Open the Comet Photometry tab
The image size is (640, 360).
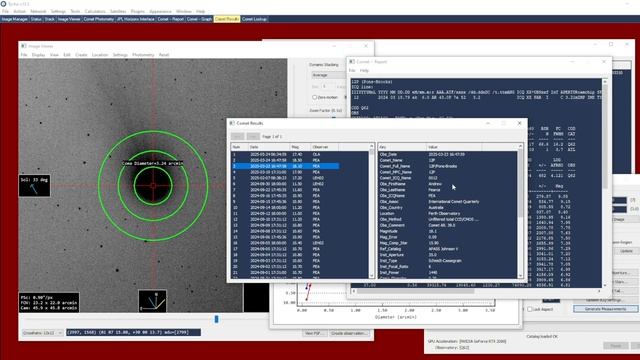pos(98,19)
